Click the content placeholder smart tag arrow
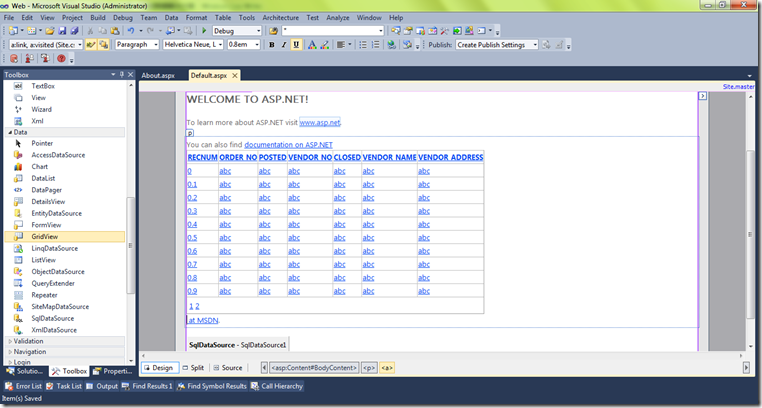 coord(702,96)
